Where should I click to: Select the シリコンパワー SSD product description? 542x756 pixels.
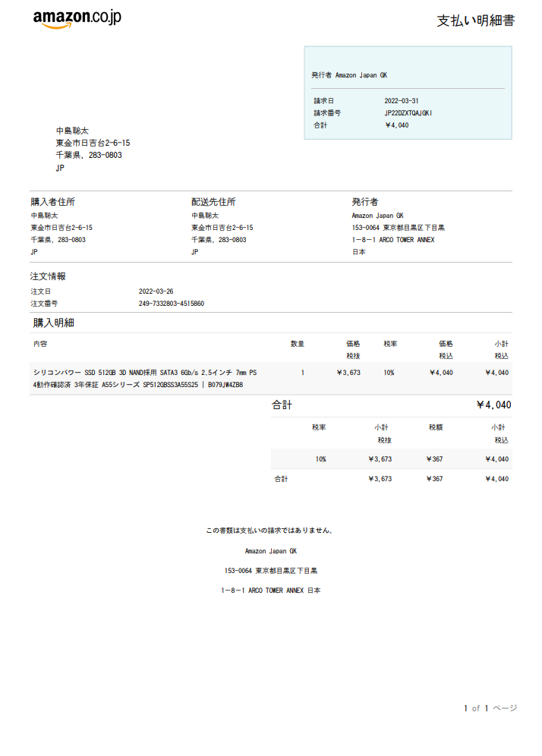[x=145, y=378]
